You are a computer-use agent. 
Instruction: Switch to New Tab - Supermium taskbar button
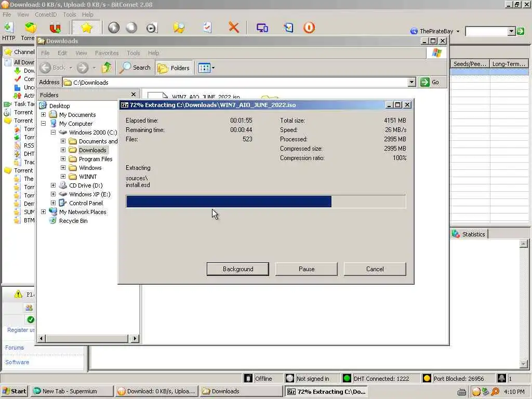tap(72, 392)
